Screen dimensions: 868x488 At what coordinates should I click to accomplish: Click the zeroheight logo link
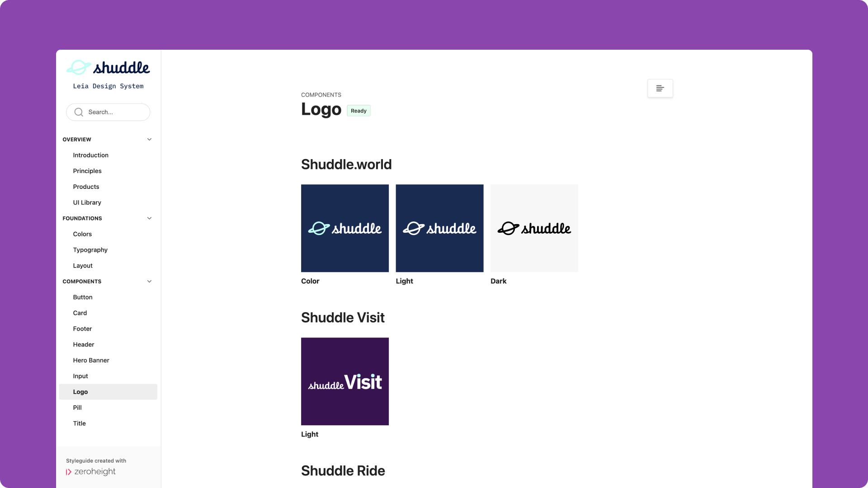point(91,472)
